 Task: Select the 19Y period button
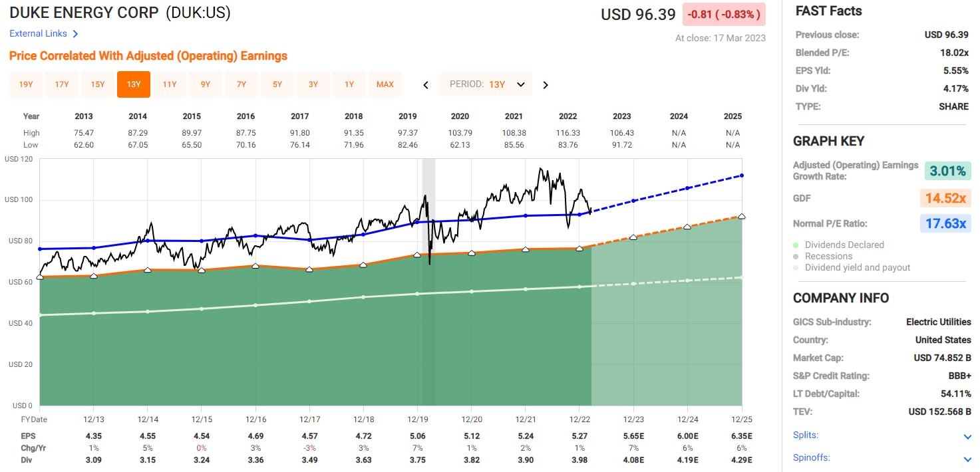(26, 84)
